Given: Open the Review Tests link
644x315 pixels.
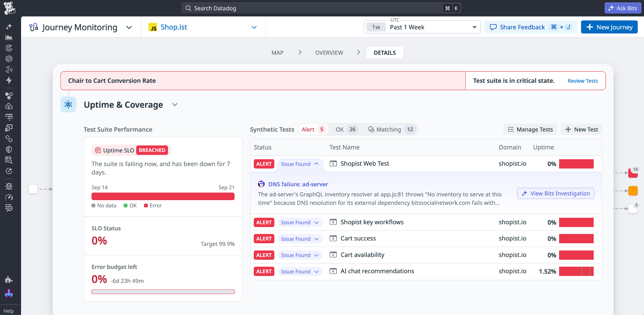Looking at the screenshot, I should (583, 81).
